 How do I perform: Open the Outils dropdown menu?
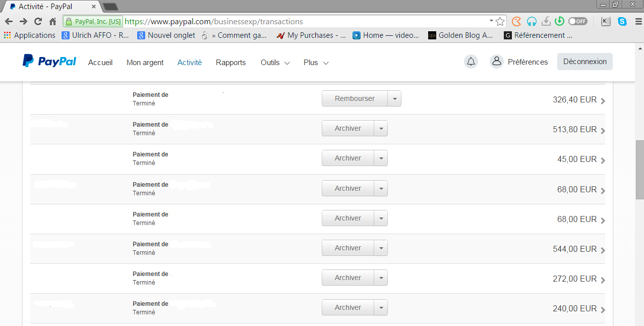point(275,63)
